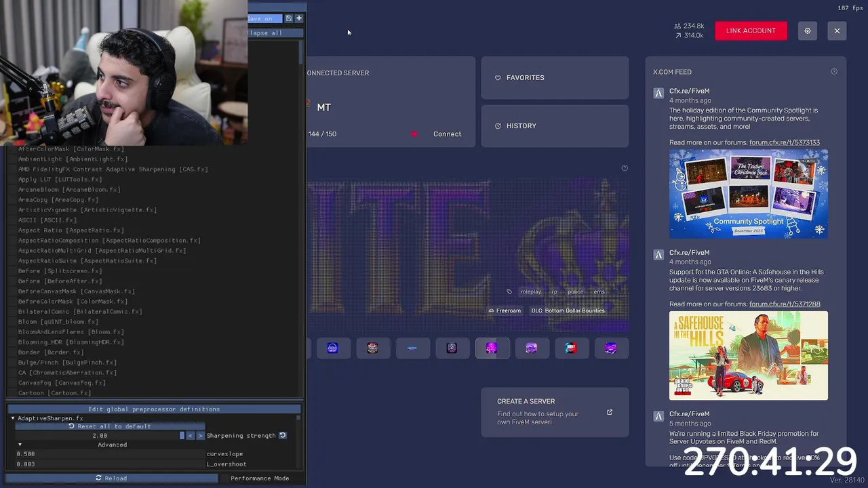Open forum.cfx.re/t/5373133 link
The height and width of the screenshot is (488, 868).
pos(785,142)
